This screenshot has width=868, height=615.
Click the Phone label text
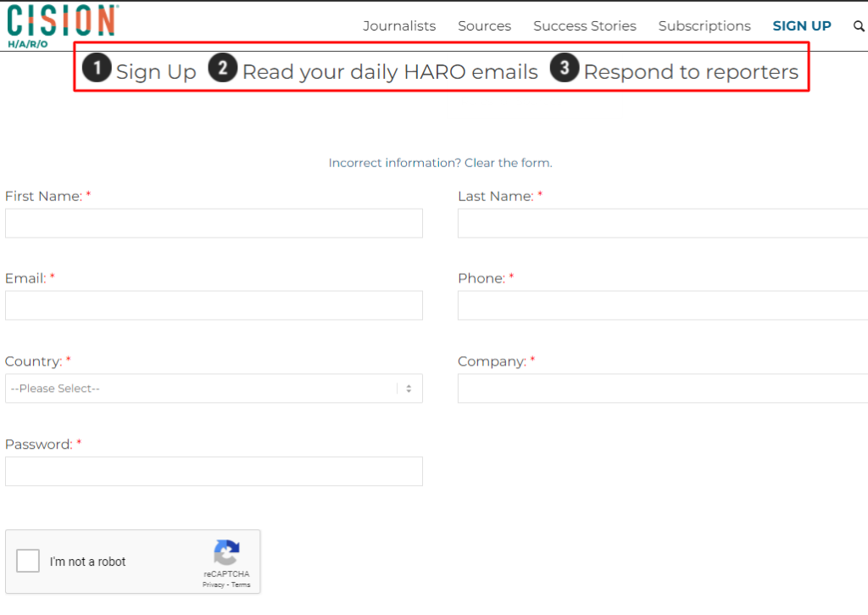point(481,278)
